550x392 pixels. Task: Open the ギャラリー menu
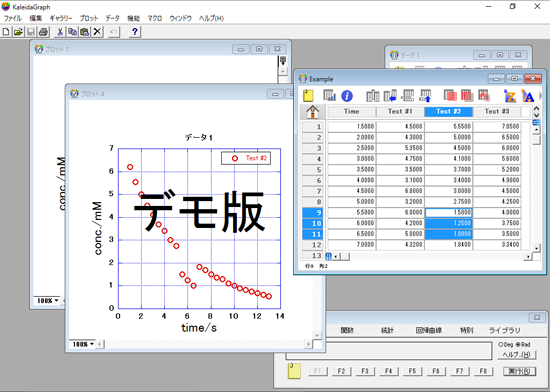point(61,18)
